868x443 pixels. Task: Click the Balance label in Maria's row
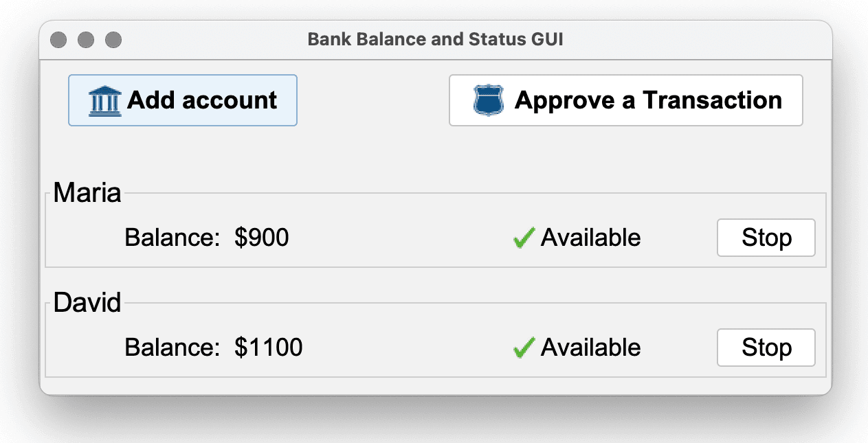(171, 238)
